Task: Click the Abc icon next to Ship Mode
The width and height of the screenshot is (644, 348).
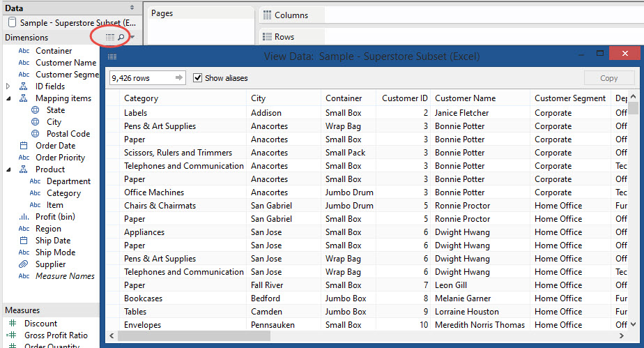Action: coord(24,252)
